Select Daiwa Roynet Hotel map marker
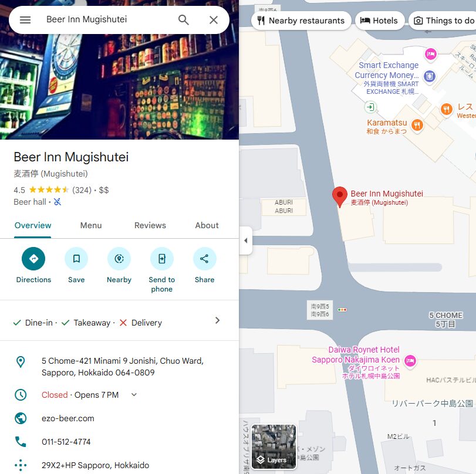 410,360
